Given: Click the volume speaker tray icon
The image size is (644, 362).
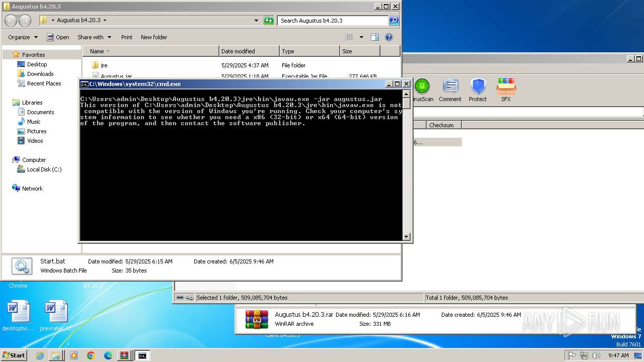Looking at the screenshot, I should pos(596,355).
